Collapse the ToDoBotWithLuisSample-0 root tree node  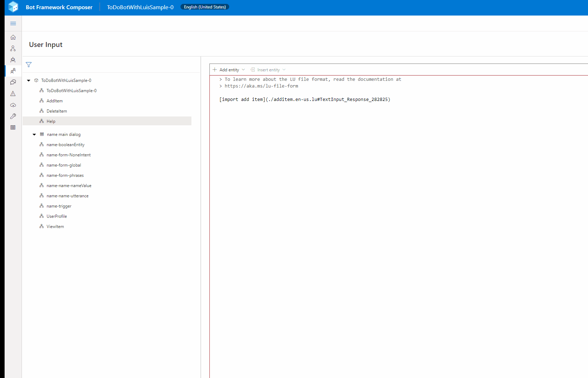point(29,80)
